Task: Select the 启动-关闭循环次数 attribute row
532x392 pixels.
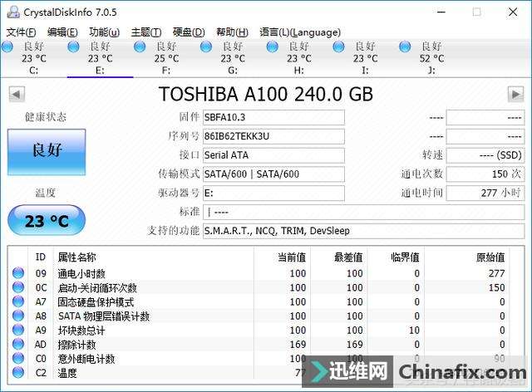Action: click(x=259, y=287)
